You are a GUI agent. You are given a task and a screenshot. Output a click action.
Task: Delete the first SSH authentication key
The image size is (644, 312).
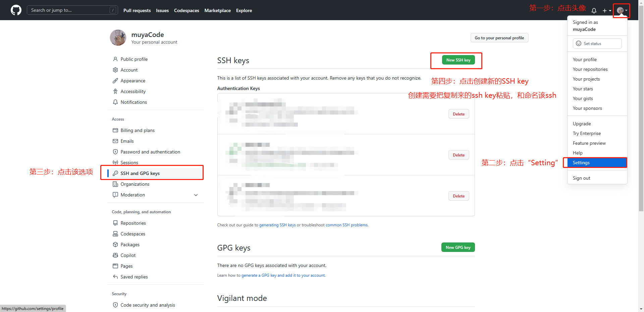tap(459, 114)
